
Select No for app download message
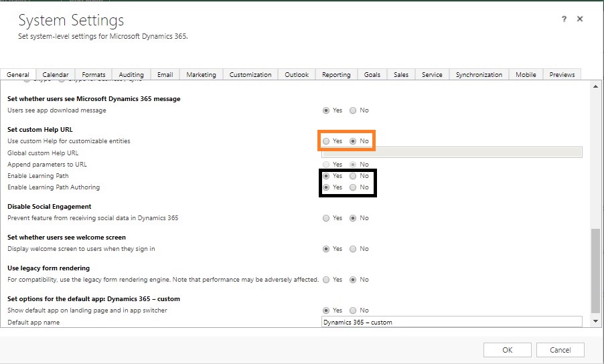pyautogui.click(x=353, y=110)
